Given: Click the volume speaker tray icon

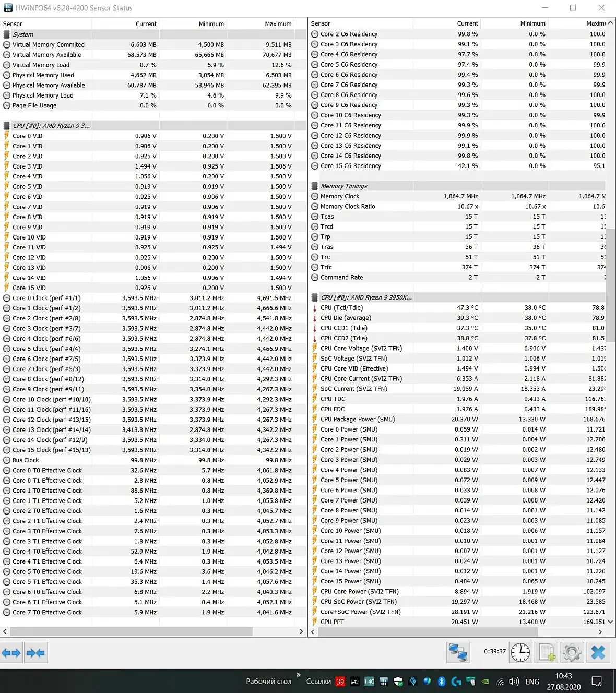Looking at the screenshot, I should (x=514, y=681).
